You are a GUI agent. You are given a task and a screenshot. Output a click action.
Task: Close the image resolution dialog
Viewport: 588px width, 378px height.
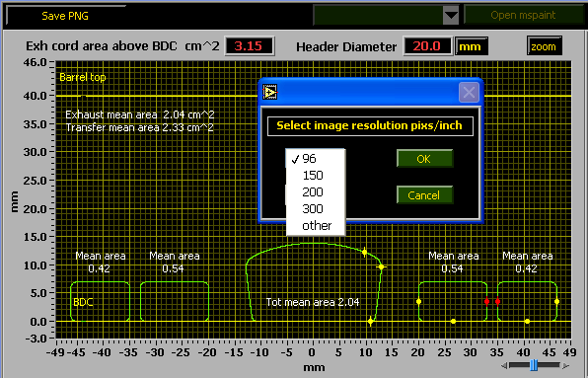[469, 92]
